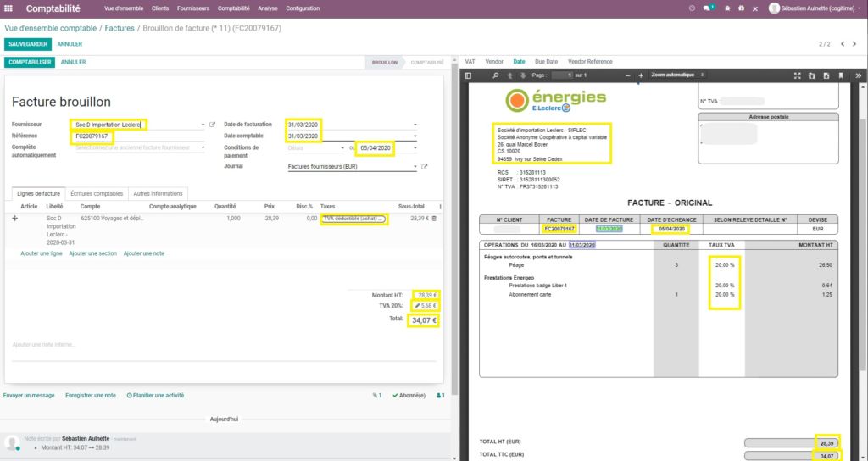868x461 pixels.
Task: Click ANNULER next to COMPTABILISER
Action: tap(73, 63)
